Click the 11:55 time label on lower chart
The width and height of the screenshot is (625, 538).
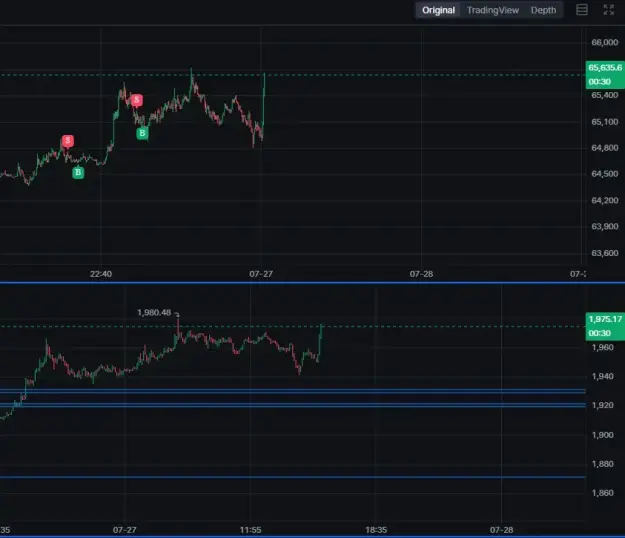tap(250, 530)
